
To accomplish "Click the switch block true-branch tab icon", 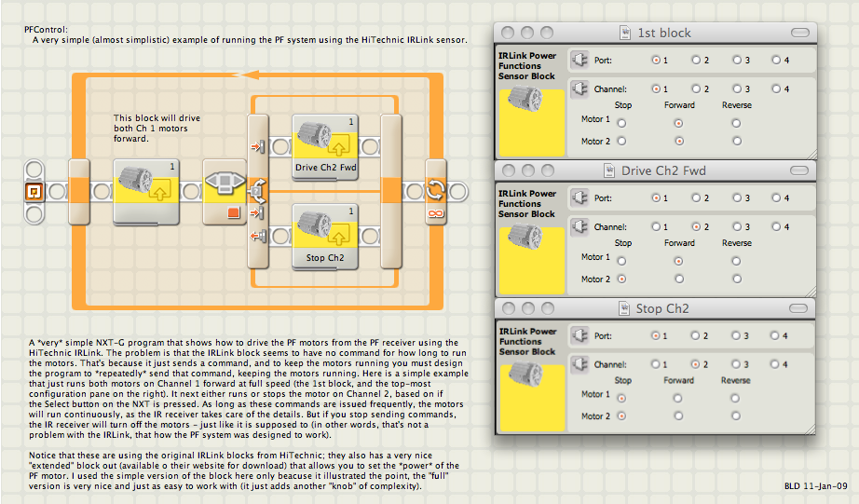I will [x=257, y=147].
